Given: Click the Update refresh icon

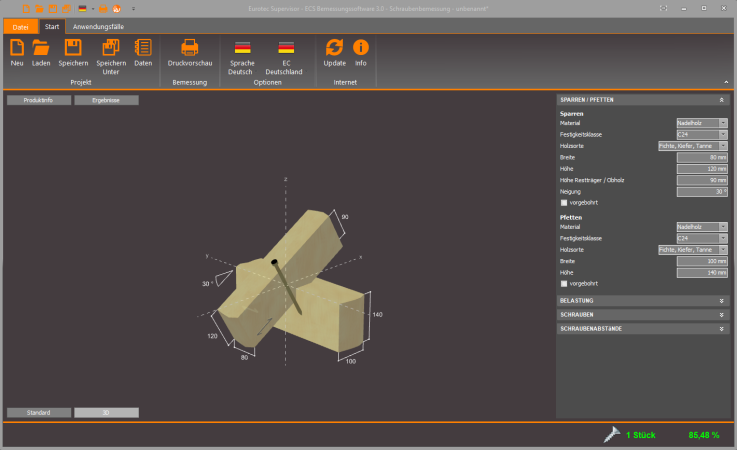Looking at the screenshot, I should (334, 48).
